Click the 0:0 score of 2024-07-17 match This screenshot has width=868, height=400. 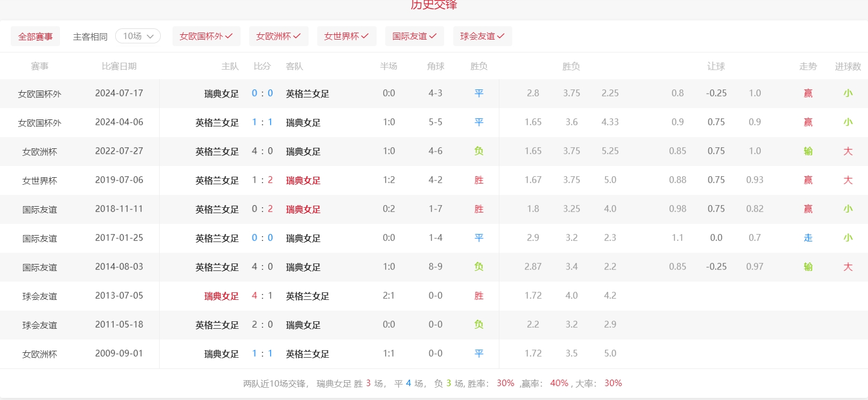click(x=262, y=93)
